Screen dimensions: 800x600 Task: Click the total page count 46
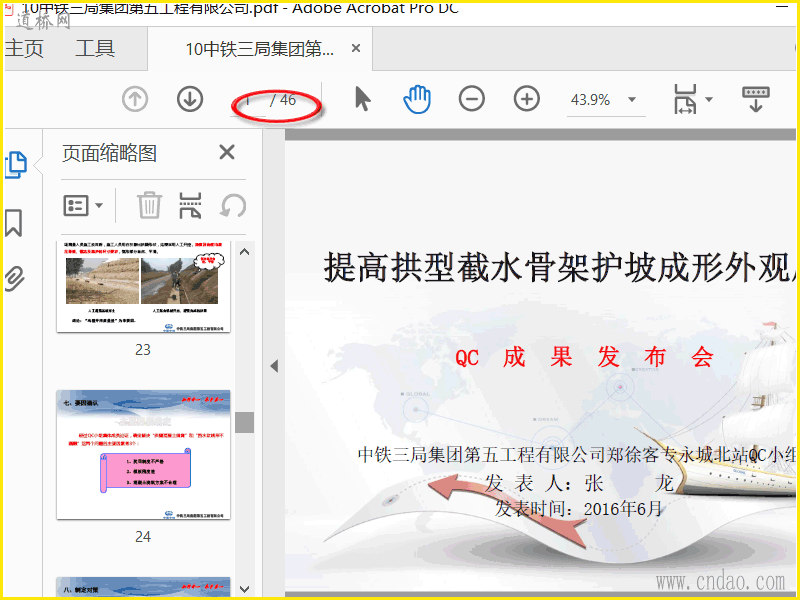(x=288, y=100)
